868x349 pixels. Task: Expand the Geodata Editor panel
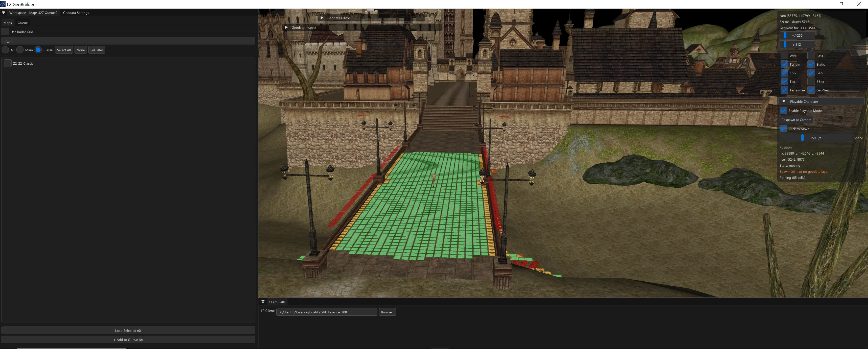click(322, 18)
